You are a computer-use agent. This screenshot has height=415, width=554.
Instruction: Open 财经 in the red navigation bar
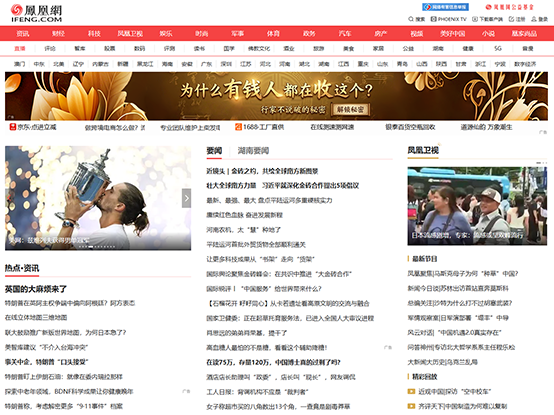[x=58, y=34]
